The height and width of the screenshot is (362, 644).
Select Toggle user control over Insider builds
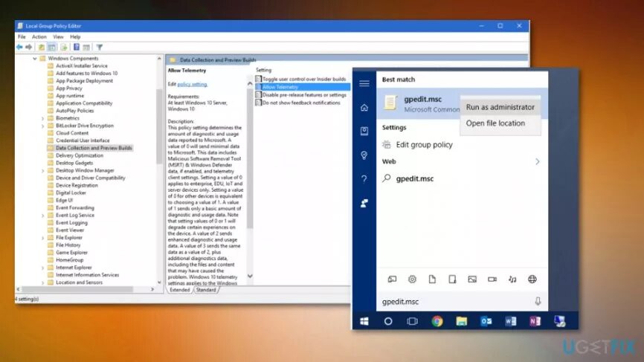[304, 79]
